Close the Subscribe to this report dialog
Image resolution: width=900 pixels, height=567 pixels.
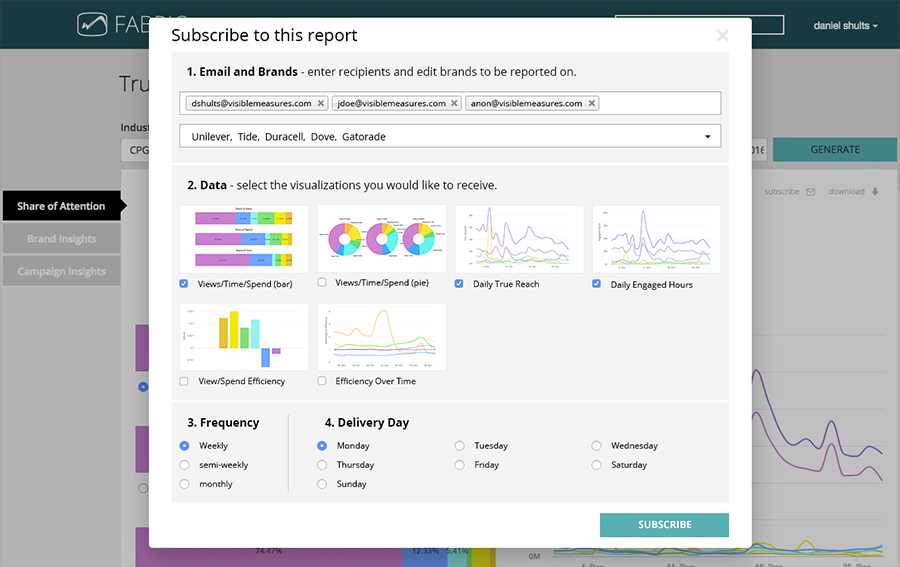coord(722,36)
